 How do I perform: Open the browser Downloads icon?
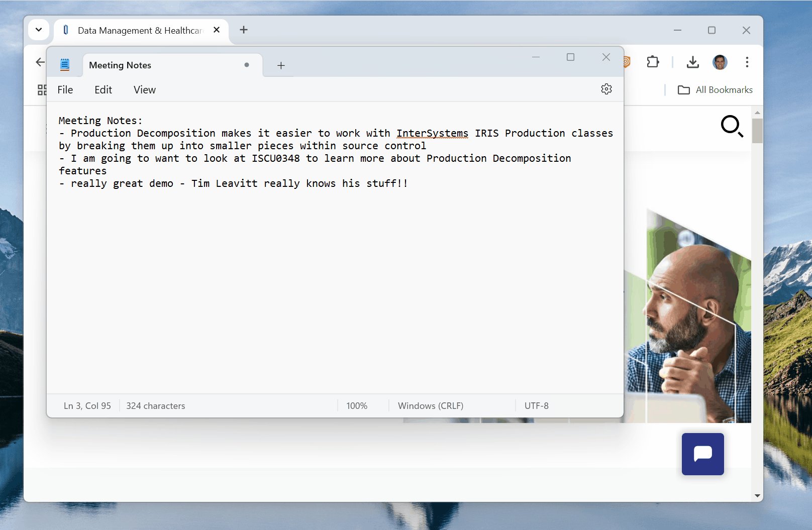[x=692, y=62]
